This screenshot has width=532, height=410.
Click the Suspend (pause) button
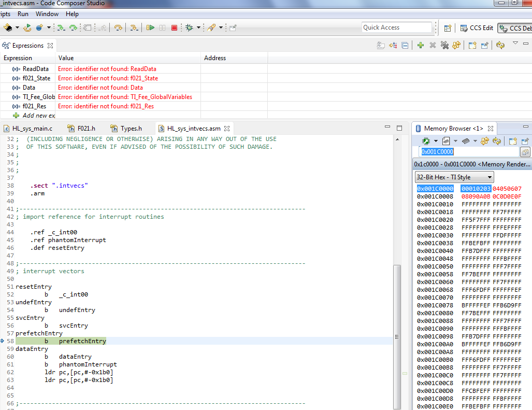[163, 27]
